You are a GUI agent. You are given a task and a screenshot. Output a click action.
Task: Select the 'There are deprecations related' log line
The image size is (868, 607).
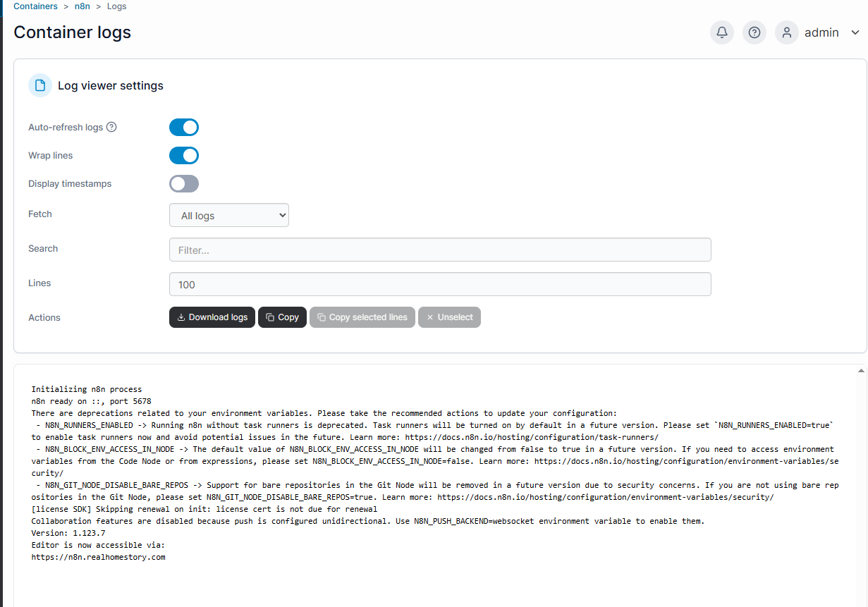pos(324,413)
